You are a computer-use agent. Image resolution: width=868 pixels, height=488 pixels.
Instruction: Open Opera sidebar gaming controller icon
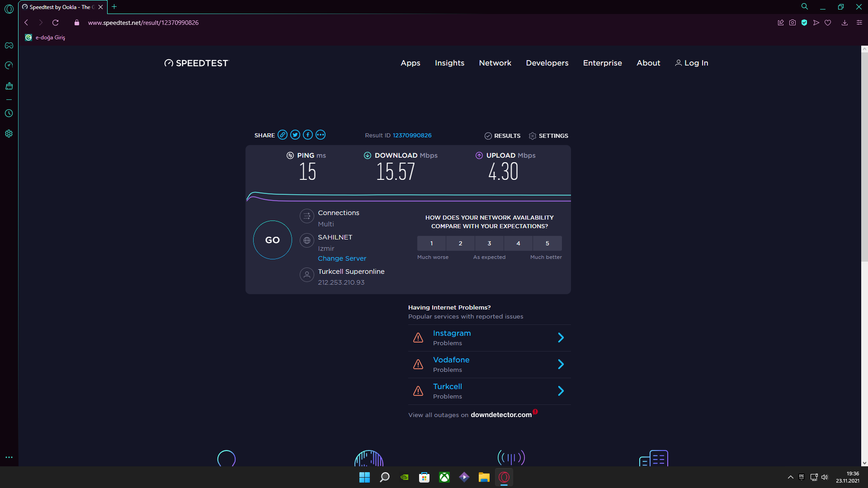click(9, 46)
